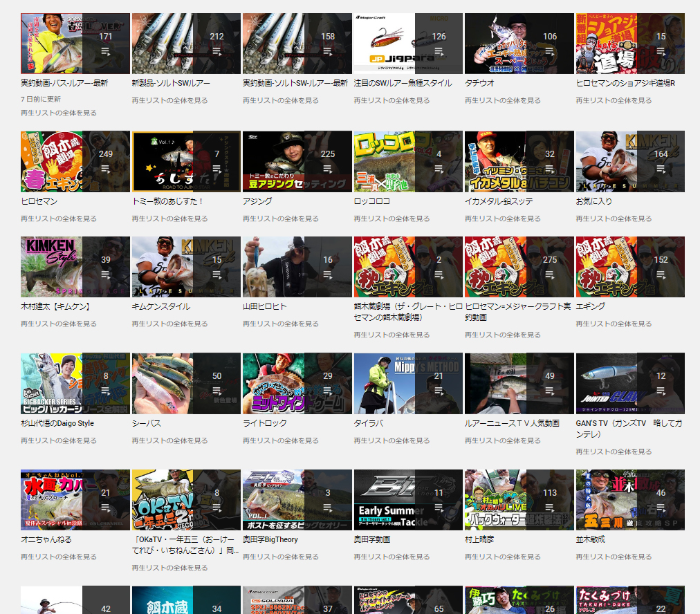Viewport: 700px width, 614px height.
Task: Click the オニちゃんねる playlist title
Action: pos(46,539)
